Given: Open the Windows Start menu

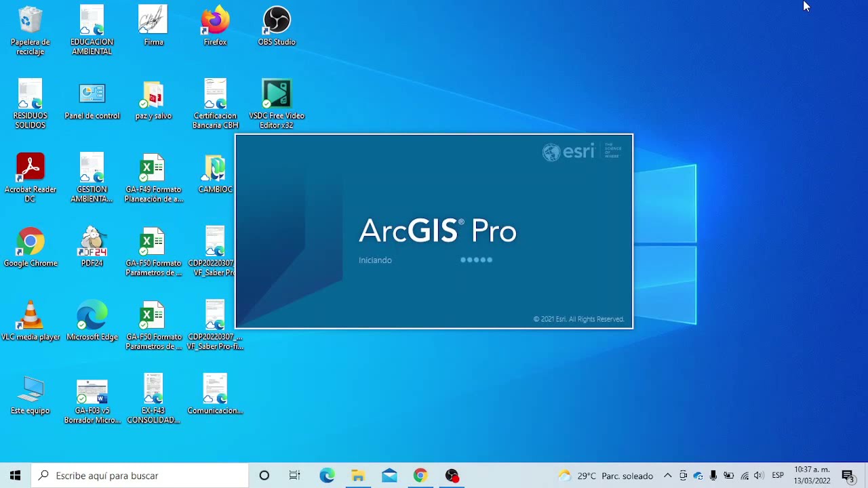Looking at the screenshot, I should click(x=15, y=475).
